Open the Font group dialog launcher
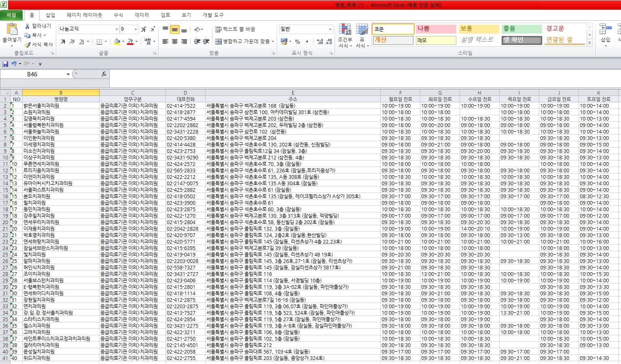 pos(155,53)
